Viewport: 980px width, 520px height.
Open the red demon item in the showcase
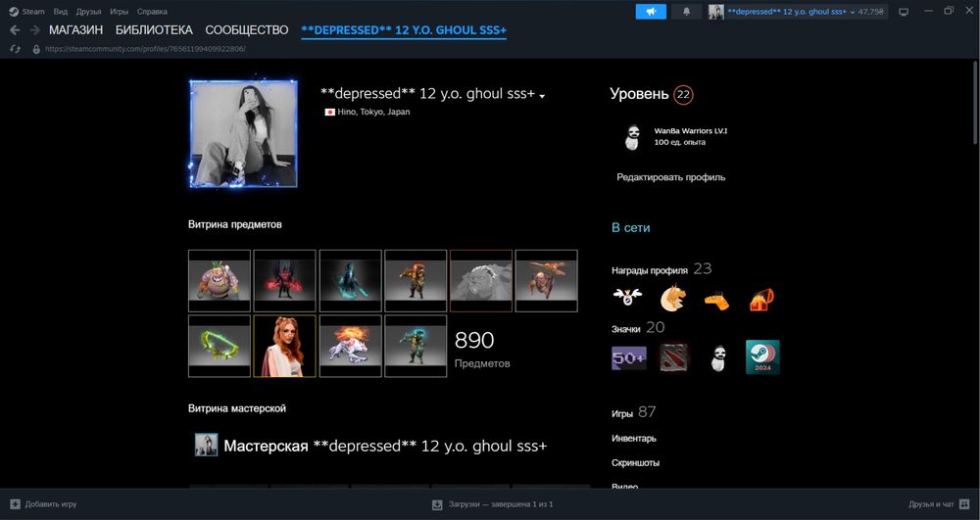[x=285, y=281]
